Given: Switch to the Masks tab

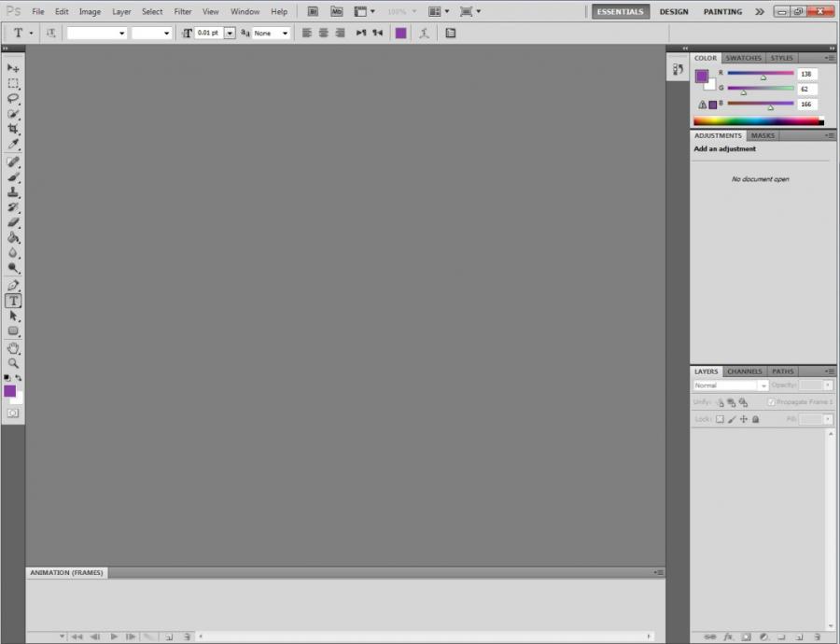Looking at the screenshot, I should point(763,135).
